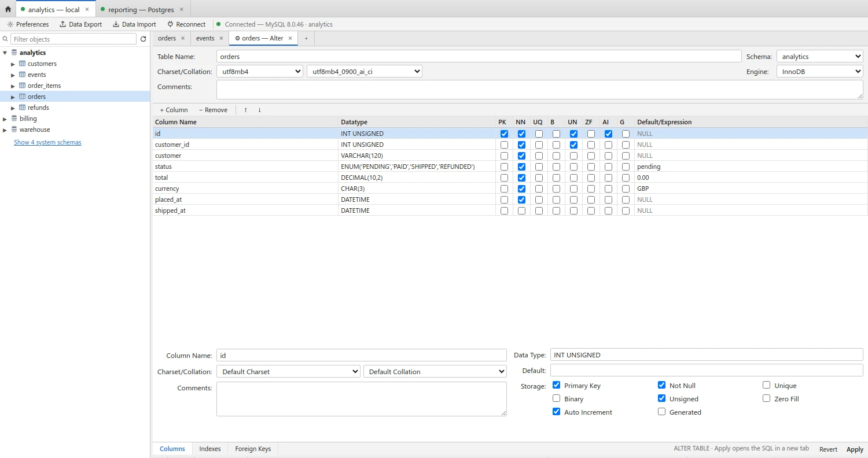Close the events editor tab
This screenshot has width=868, height=458.
[x=221, y=38]
